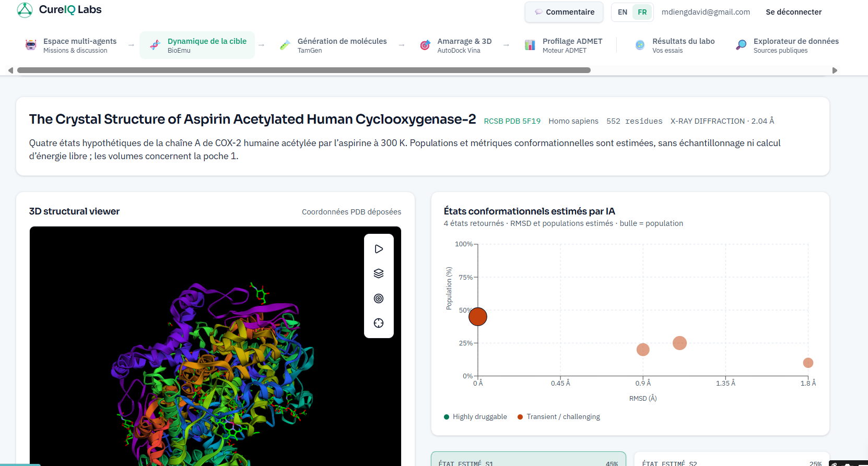The image size is (868, 466).
Task: Open Explorateur de données
Action: (x=787, y=45)
